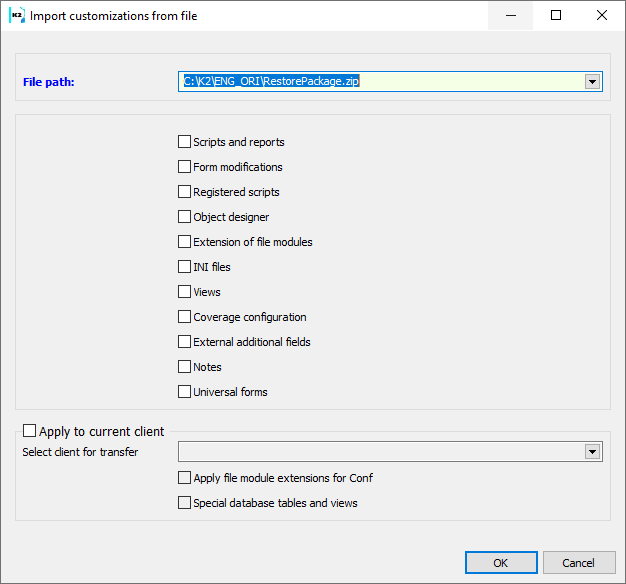
Task: Check the INI files option
Action: tap(184, 267)
